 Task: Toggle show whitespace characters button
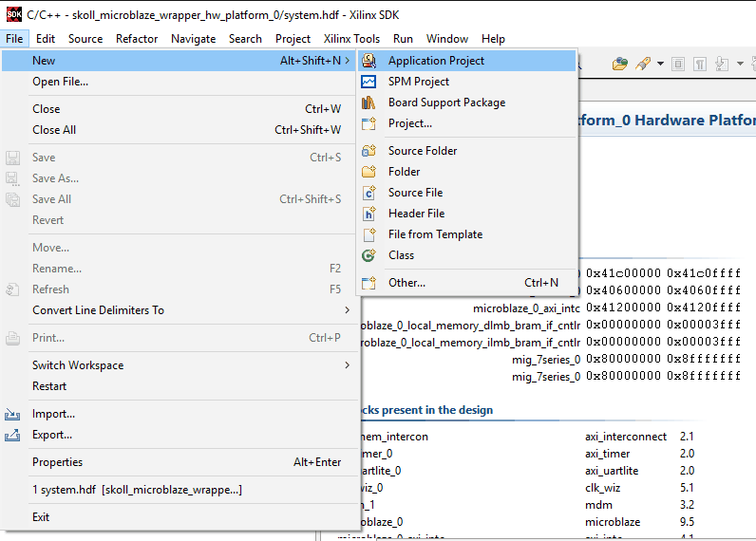[x=700, y=65]
